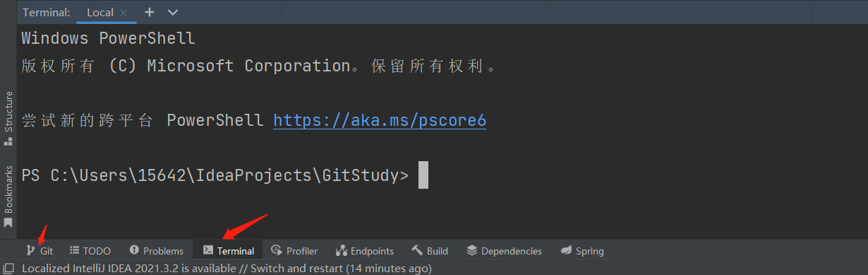This screenshot has width=868, height=275.
Task: Open the Profiler tool window
Action: tap(295, 250)
